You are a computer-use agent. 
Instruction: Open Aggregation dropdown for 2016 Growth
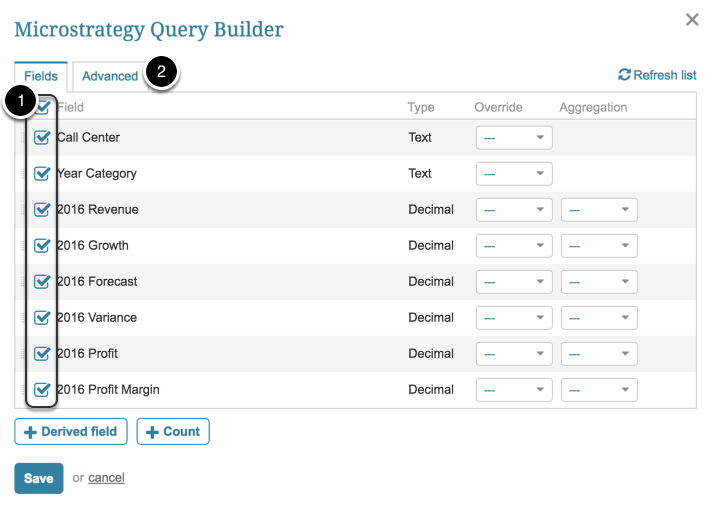(599, 246)
